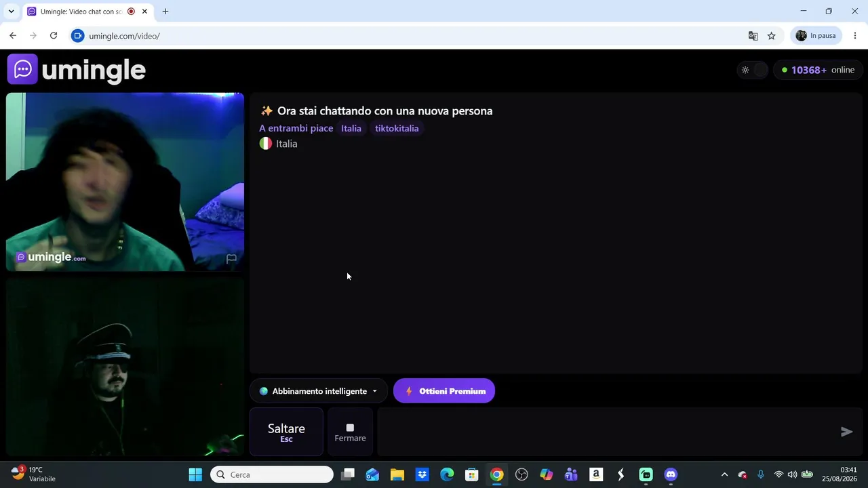Open Amazon from the taskbar
This screenshot has width=868, height=488.
click(596, 474)
